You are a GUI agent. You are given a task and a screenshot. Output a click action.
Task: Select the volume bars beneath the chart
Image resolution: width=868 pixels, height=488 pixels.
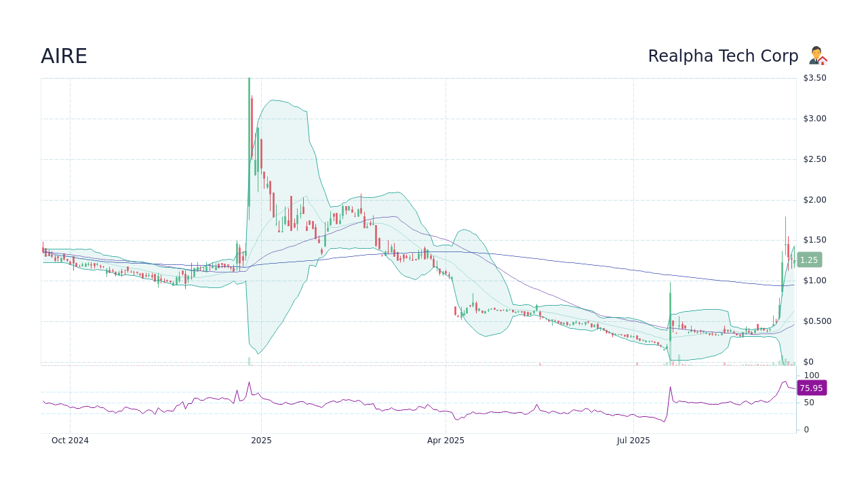(x=678, y=363)
